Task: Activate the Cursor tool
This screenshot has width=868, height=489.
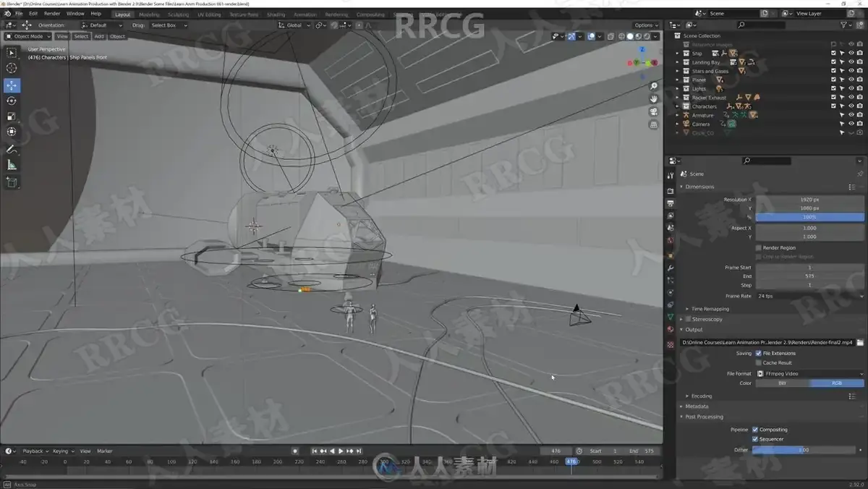Action: [x=12, y=68]
